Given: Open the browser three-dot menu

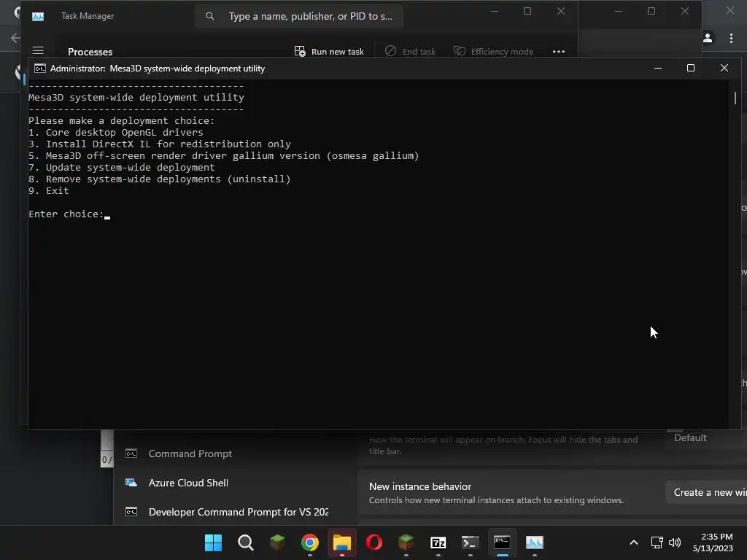Looking at the screenshot, I should tap(731, 38).
